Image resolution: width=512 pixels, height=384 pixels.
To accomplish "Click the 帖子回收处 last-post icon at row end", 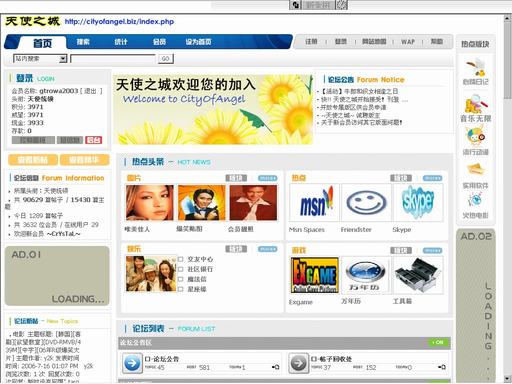I will [x=442, y=367].
